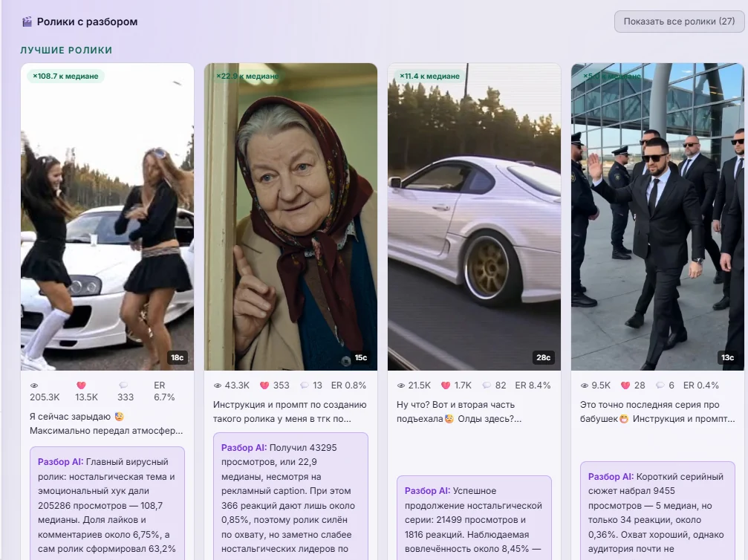This screenshot has height=560, width=748.
Task: Click the "ER 0.8%" engagement value
Action: pos(348,385)
